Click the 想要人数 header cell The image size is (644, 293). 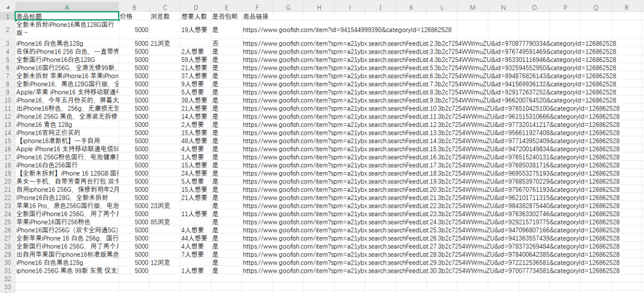pyautogui.click(x=196, y=17)
